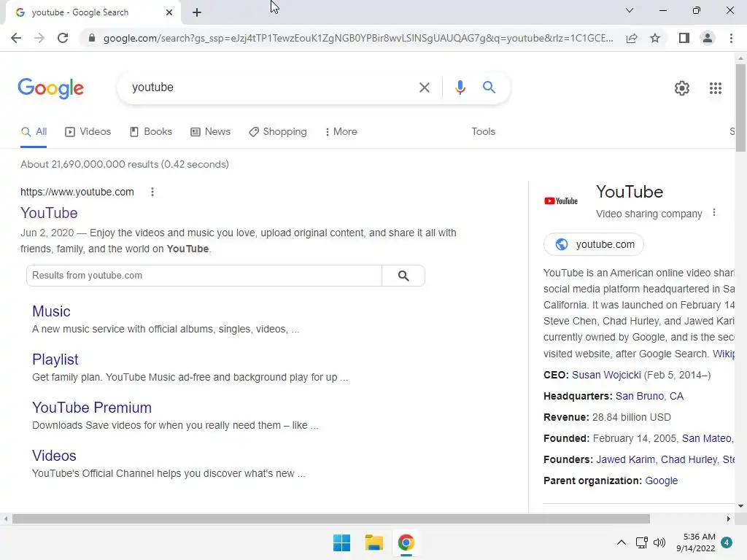Screen dimensions: 747x560
Task: Open Google search settings gear
Action: (x=682, y=88)
